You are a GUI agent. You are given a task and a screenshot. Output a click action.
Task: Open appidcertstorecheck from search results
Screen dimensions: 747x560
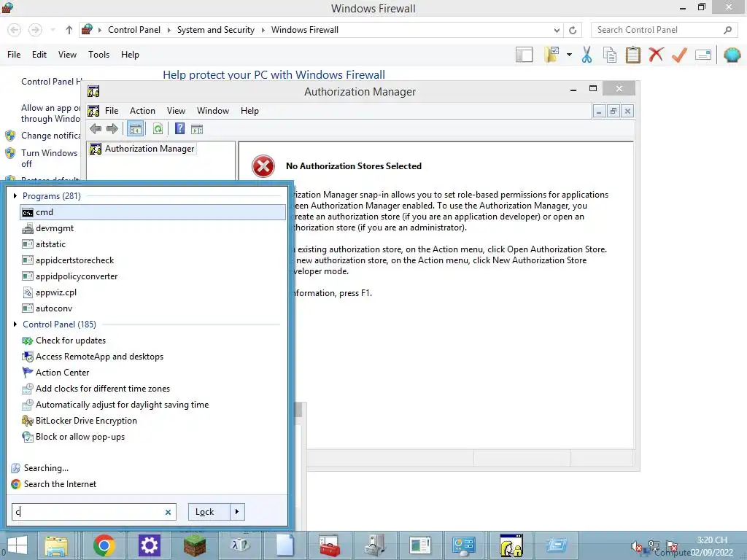(x=153, y=260)
